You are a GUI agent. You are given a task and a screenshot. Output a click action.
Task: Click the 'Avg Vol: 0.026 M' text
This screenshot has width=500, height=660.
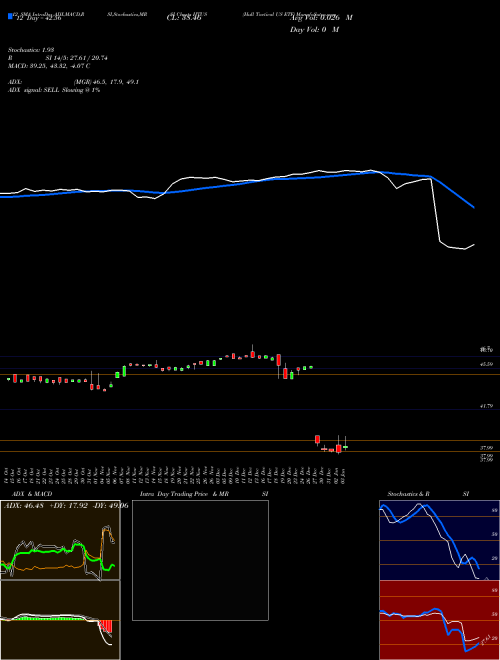321,18
